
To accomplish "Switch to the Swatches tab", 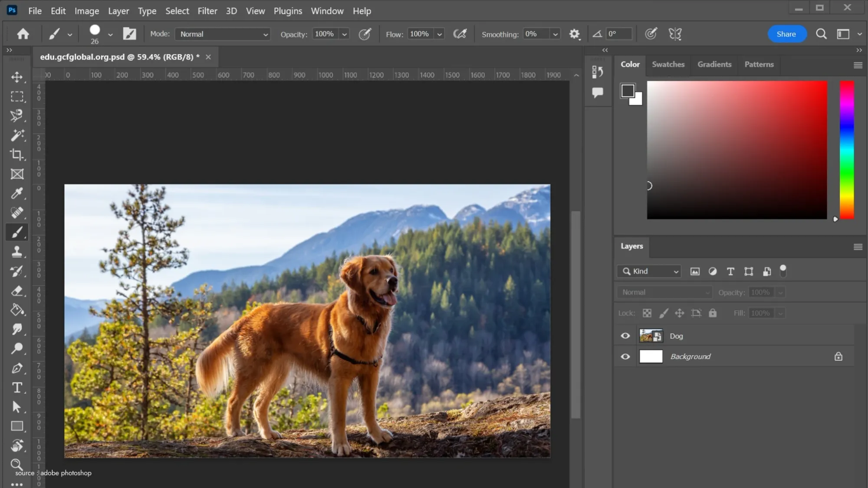I will pyautogui.click(x=668, y=64).
